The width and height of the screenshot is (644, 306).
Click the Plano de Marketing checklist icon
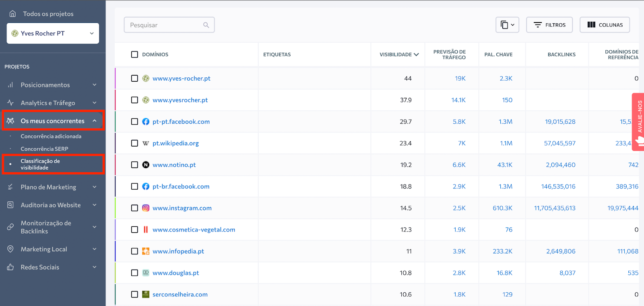tap(10, 187)
